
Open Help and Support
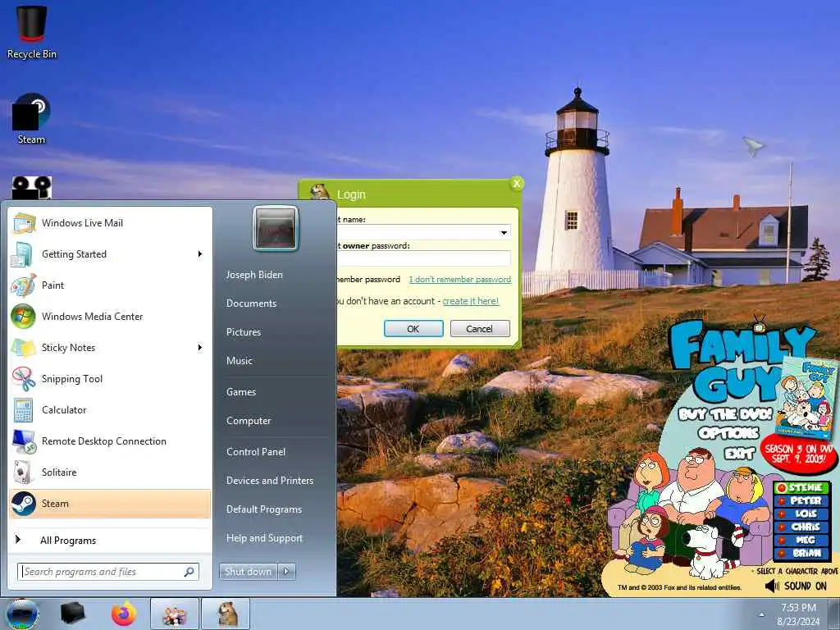pos(265,538)
